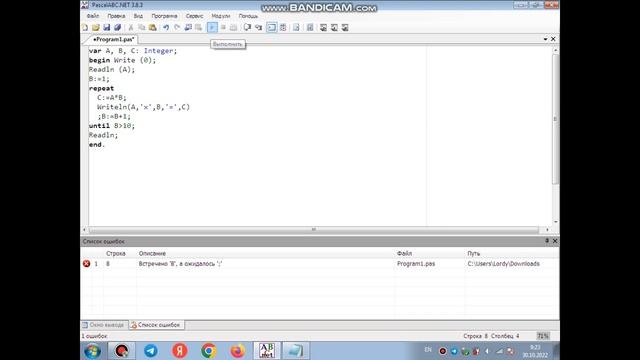The height and width of the screenshot is (360, 640).
Task: Click the 'Readln (A);' code line
Action: 112,69
